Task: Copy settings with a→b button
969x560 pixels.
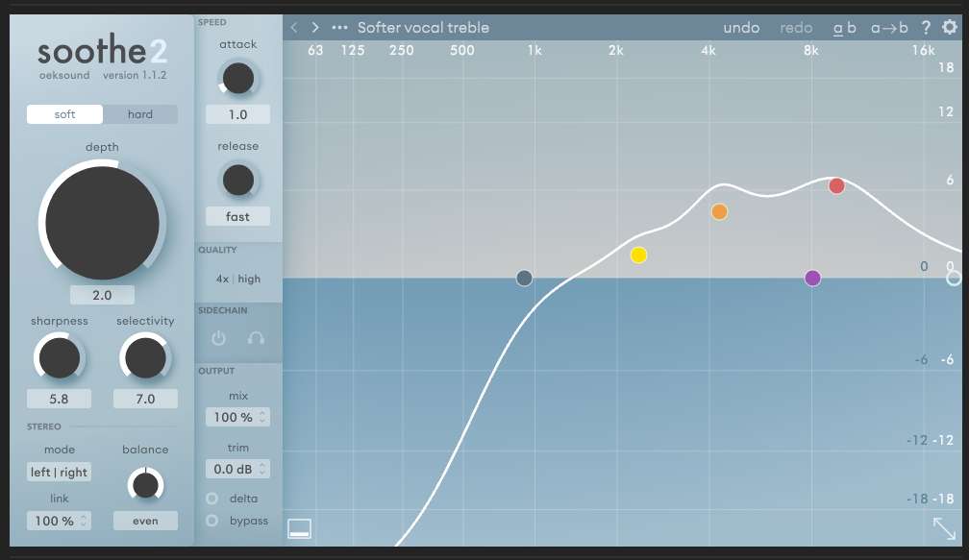Action: (x=889, y=28)
